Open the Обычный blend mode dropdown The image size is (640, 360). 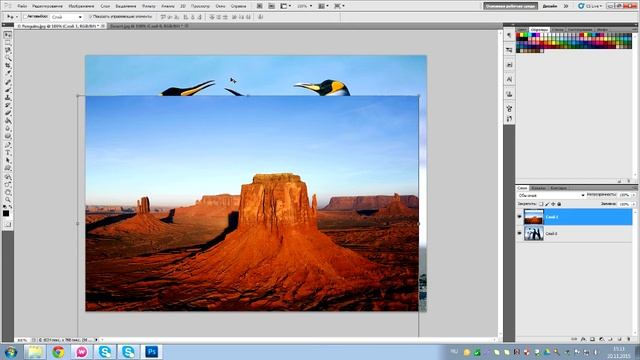pos(551,196)
